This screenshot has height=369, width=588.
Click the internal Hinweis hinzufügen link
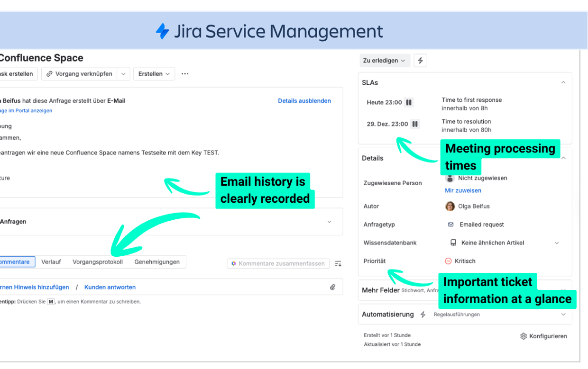click(35, 287)
